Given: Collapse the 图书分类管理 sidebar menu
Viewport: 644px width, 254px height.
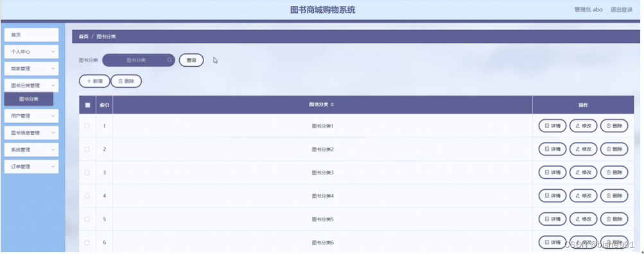Looking at the screenshot, I should (x=31, y=85).
